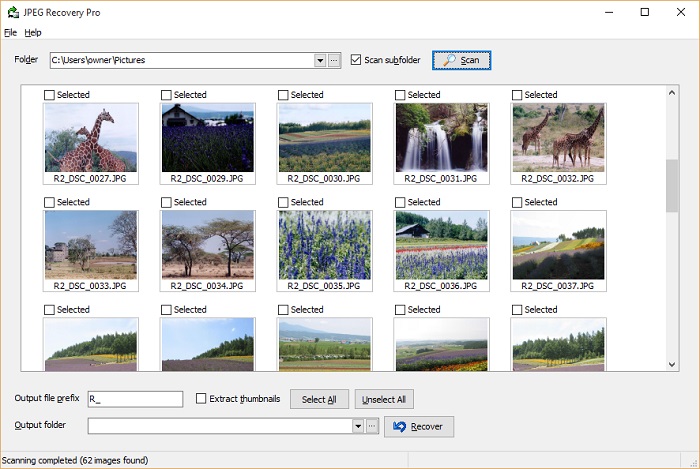Viewport: 700px width, 469px height.
Task: Tick the Selected checkbox for R2_DSC_0035.JPG
Action: 284,202
